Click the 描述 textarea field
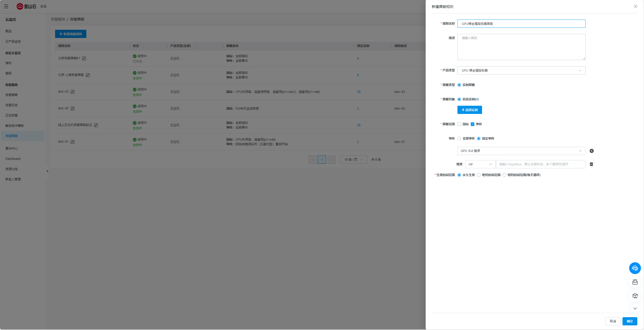The width and height of the screenshot is (644, 330). (521, 47)
